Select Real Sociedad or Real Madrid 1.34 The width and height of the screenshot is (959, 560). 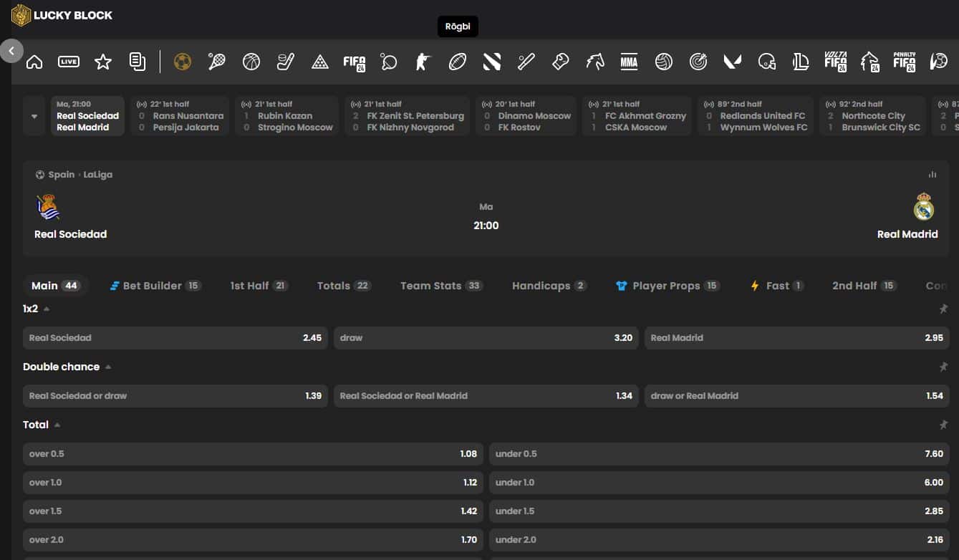click(486, 395)
